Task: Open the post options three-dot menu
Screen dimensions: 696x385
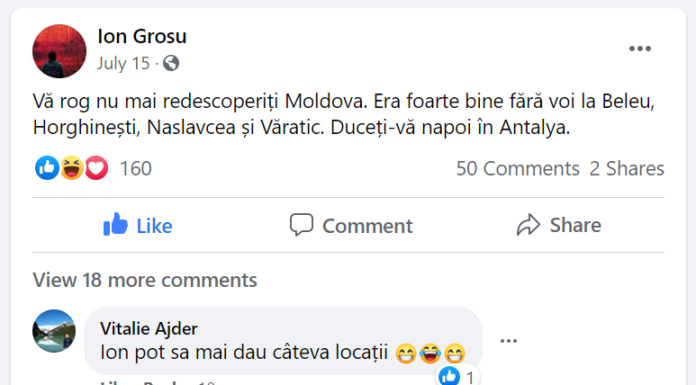Action: [x=640, y=48]
